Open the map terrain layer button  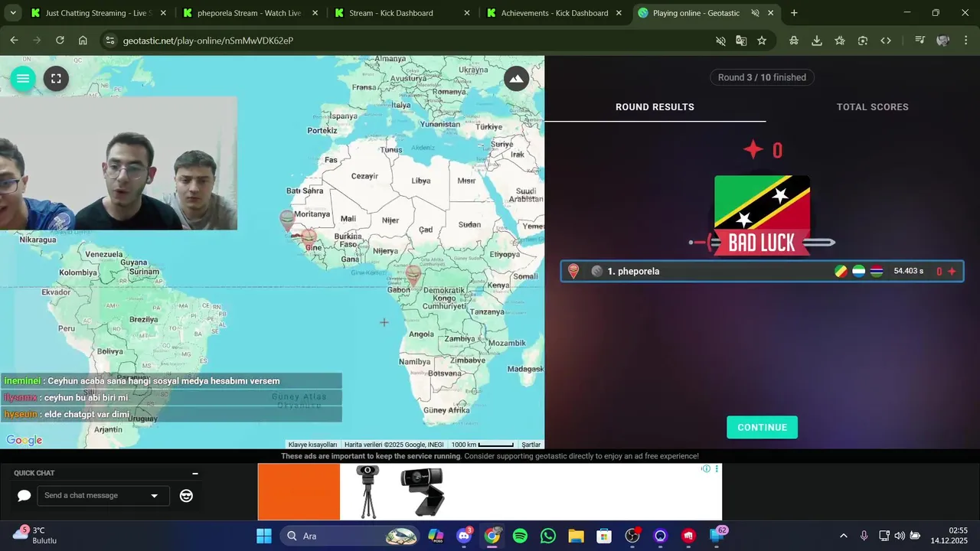click(x=517, y=78)
